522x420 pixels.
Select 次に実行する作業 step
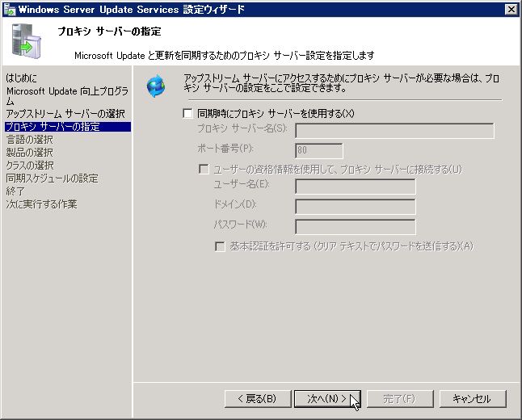(41, 204)
